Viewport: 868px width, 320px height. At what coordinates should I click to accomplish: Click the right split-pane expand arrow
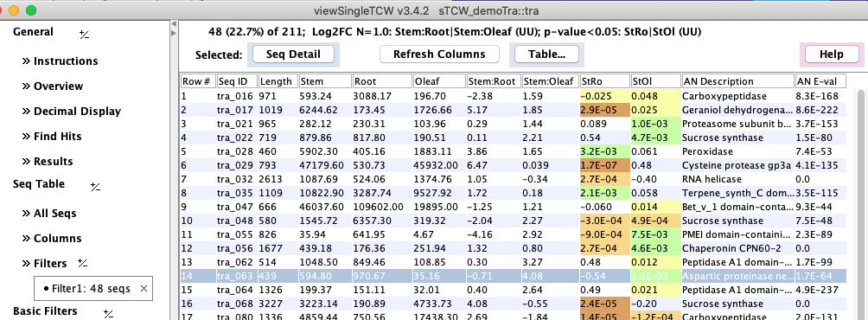174,34
